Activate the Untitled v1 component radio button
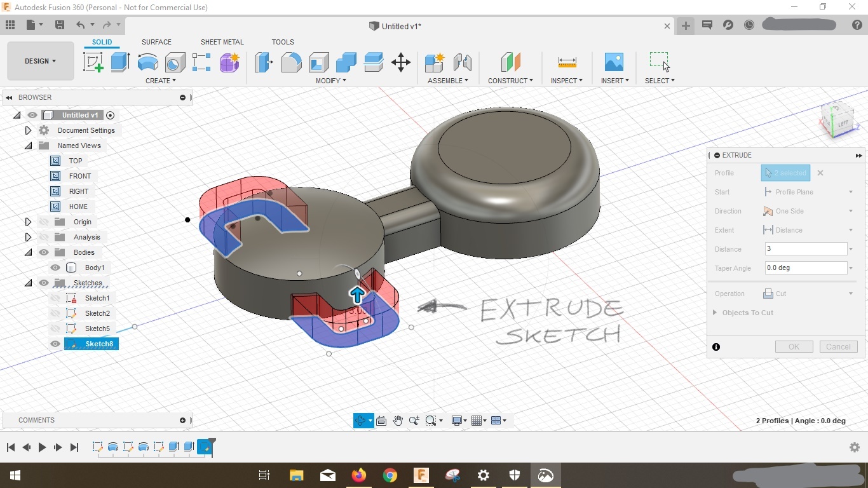868x488 pixels. click(111, 115)
